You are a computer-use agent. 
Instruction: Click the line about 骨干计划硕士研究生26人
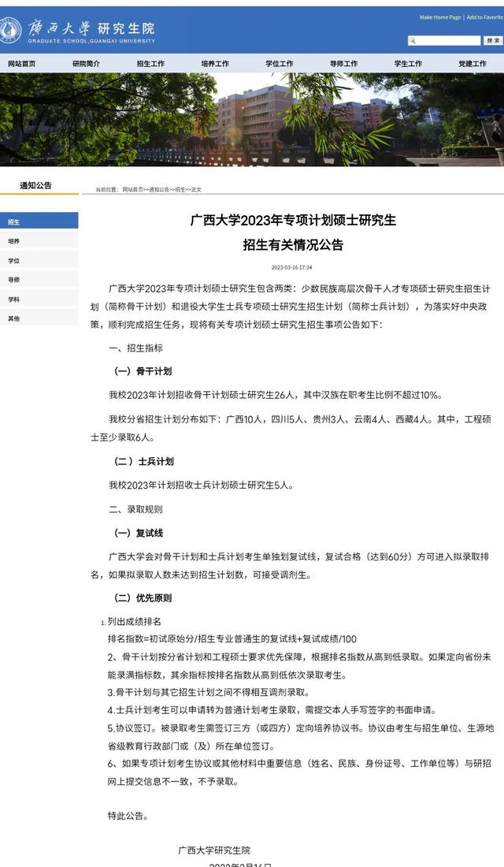(276, 395)
